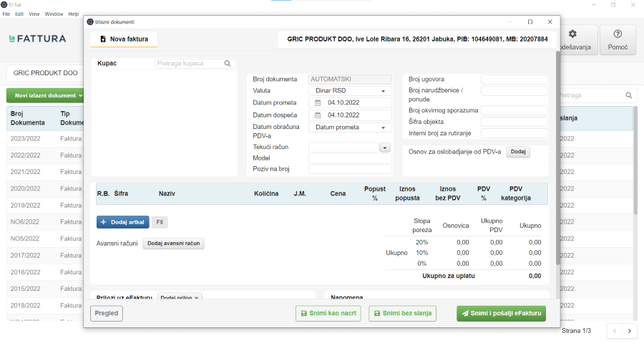
Task: Click the Broj ugovora input field
Action: coord(514,80)
